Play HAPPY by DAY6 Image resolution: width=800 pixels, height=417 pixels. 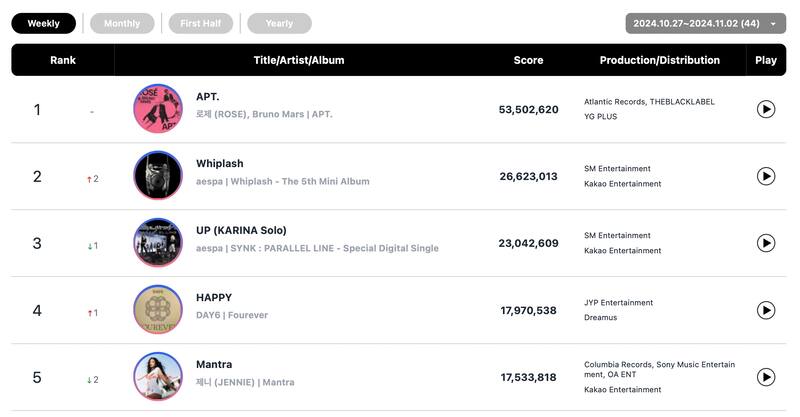[766, 310]
